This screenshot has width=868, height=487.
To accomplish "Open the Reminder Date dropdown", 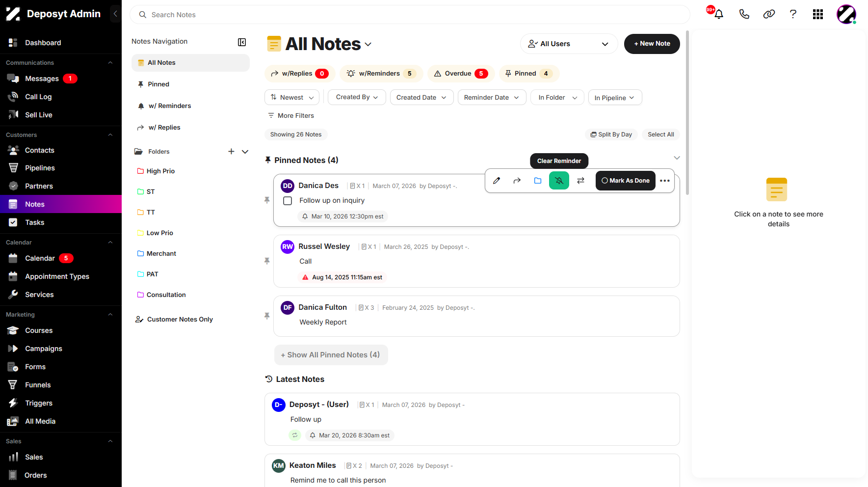I will pyautogui.click(x=492, y=97).
